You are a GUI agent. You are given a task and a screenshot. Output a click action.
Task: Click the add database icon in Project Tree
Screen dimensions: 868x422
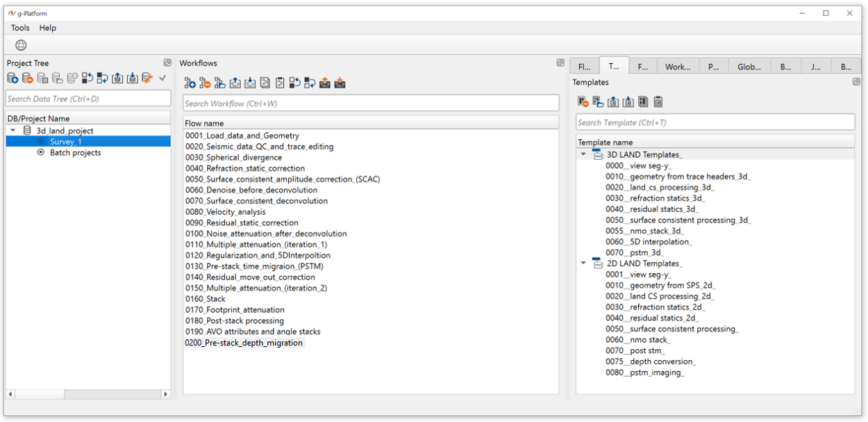12,79
